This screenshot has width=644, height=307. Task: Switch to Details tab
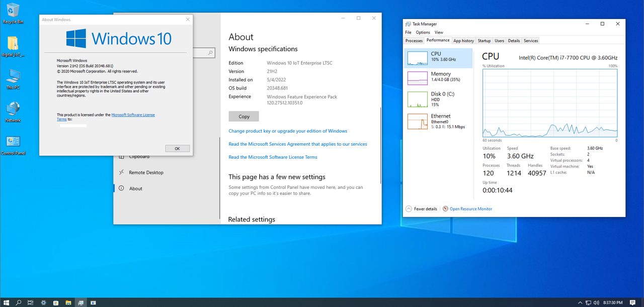514,41
